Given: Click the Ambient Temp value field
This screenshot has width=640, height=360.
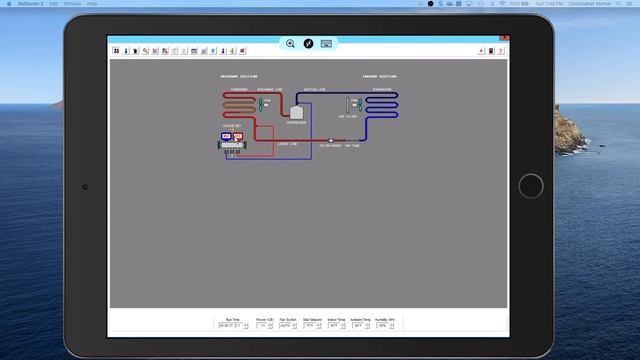Looking at the screenshot, I should pyautogui.click(x=358, y=326).
